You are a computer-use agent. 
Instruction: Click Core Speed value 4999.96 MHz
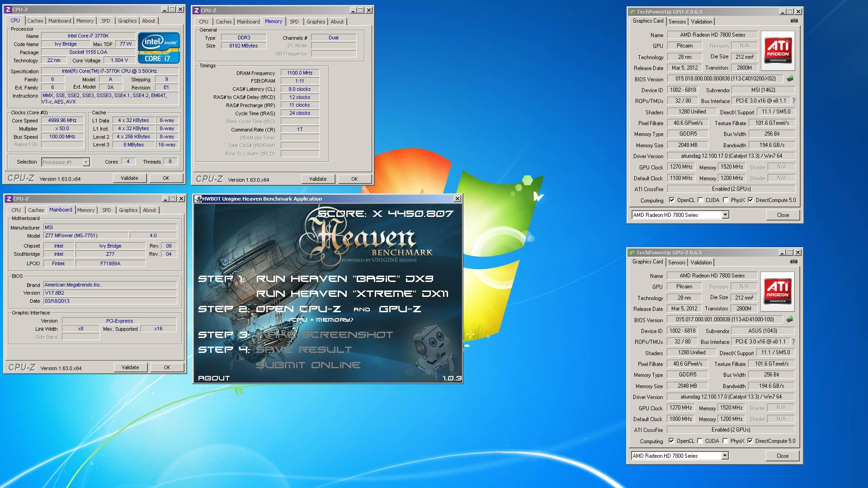click(62, 121)
